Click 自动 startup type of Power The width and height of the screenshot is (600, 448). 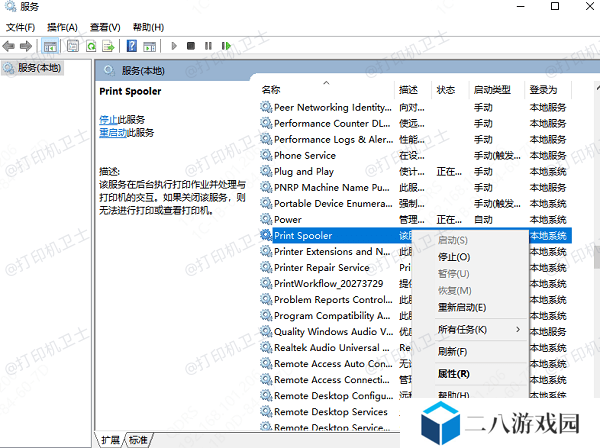pos(483,220)
